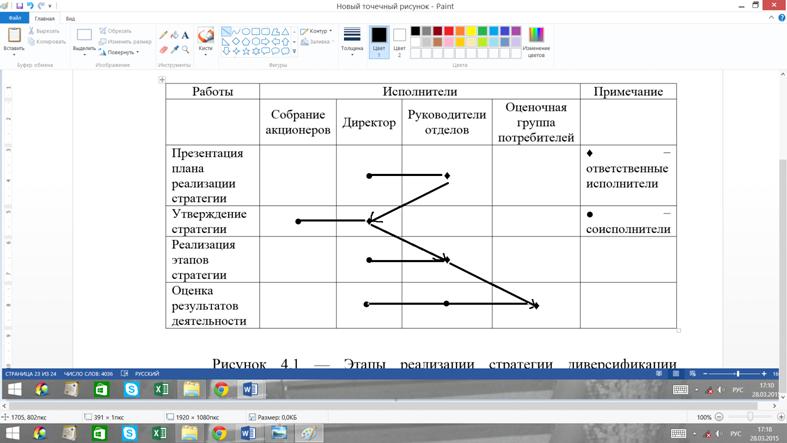Select the Text tool

[185, 35]
